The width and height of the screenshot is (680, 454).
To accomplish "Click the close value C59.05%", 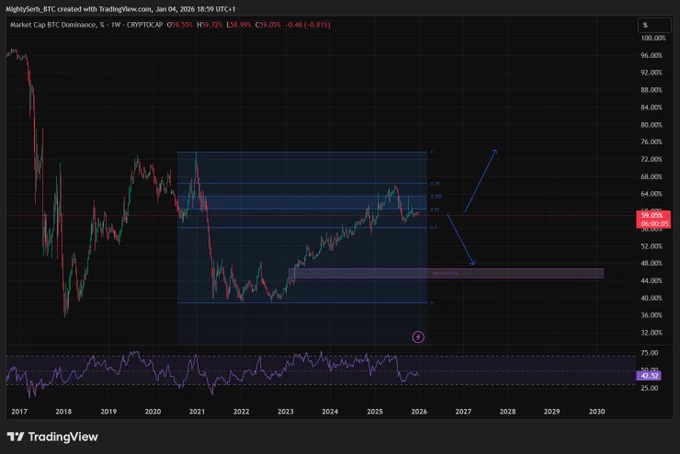I will point(268,25).
